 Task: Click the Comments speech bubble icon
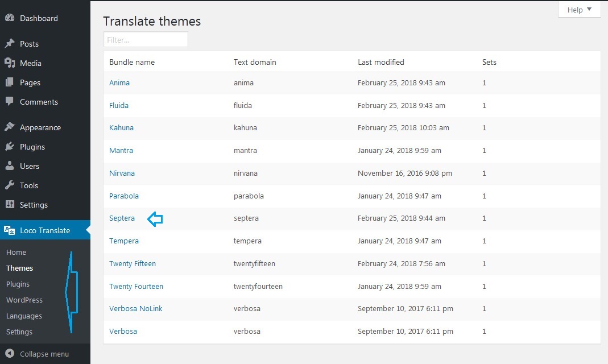10,102
